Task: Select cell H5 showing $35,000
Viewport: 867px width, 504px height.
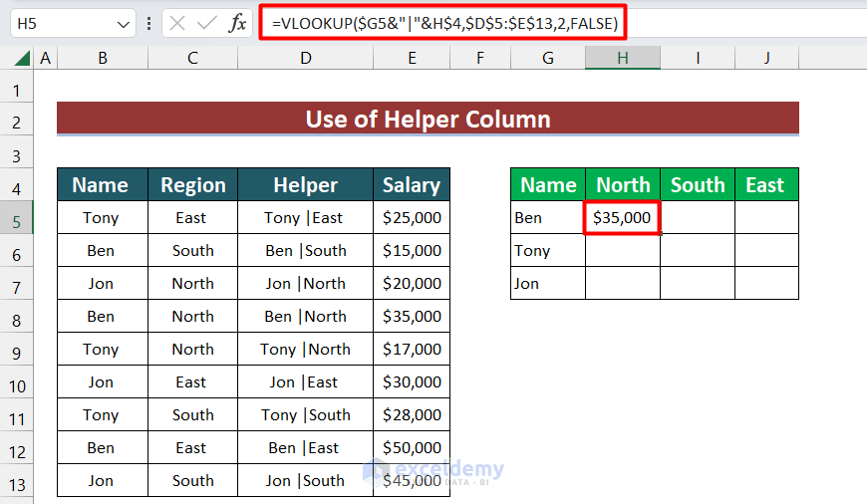Action: [x=623, y=217]
